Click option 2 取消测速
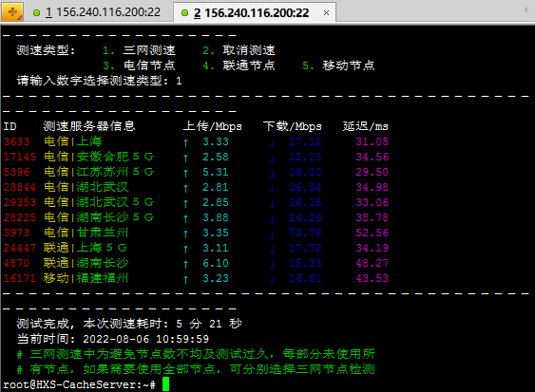This screenshot has width=535, height=392. (239, 50)
